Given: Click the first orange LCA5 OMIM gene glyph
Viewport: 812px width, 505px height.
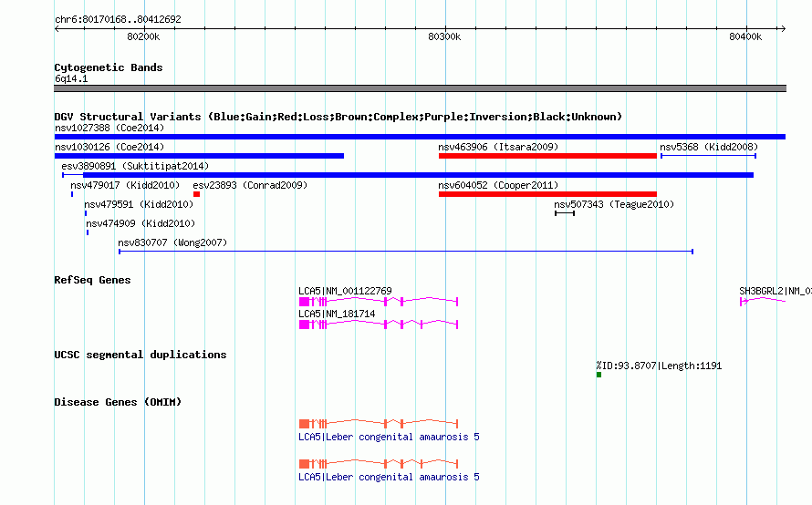Looking at the screenshot, I should click(x=379, y=424).
